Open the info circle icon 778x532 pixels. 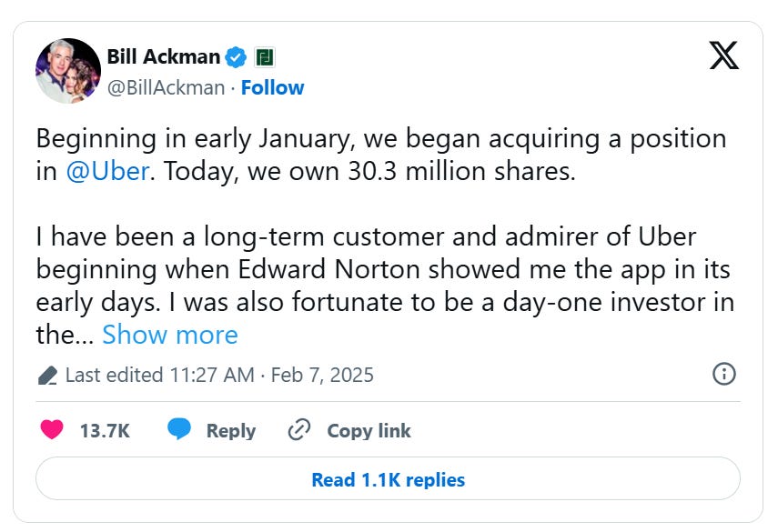pyautogui.click(x=723, y=374)
